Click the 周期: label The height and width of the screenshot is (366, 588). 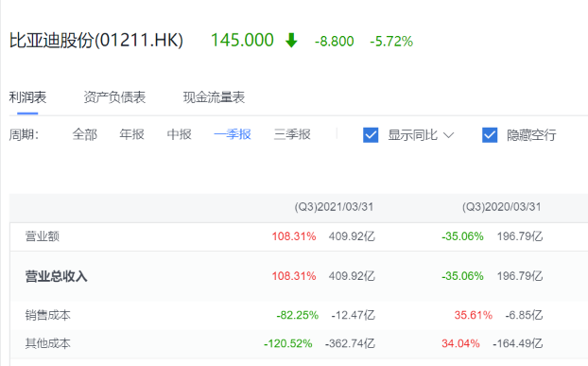tap(24, 134)
